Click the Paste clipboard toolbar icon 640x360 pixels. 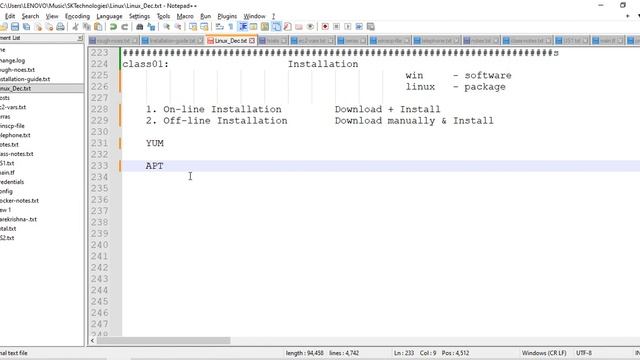pyautogui.click(x=98, y=27)
